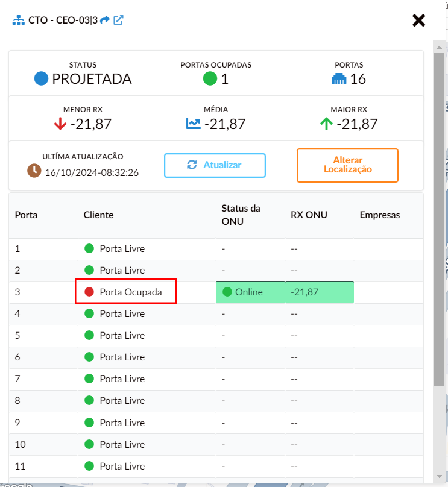
Task: Click the Maior RX value -21,87
Action: (357, 124)
